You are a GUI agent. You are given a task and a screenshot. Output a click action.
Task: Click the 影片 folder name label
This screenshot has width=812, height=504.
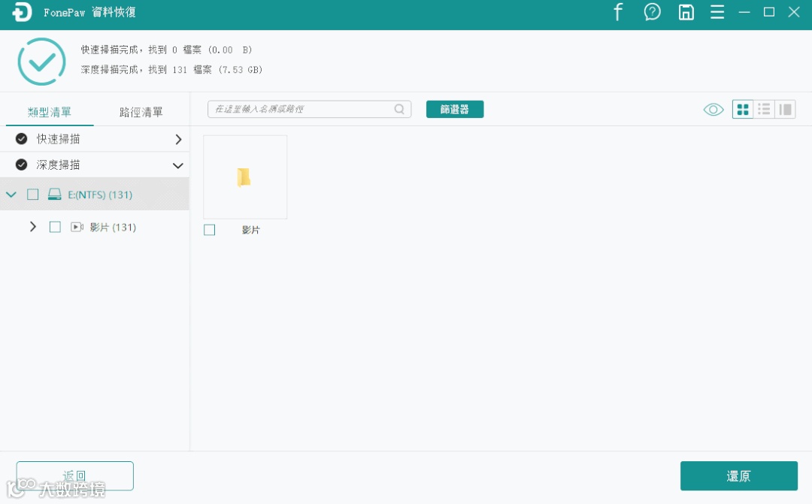coord(250,230)
